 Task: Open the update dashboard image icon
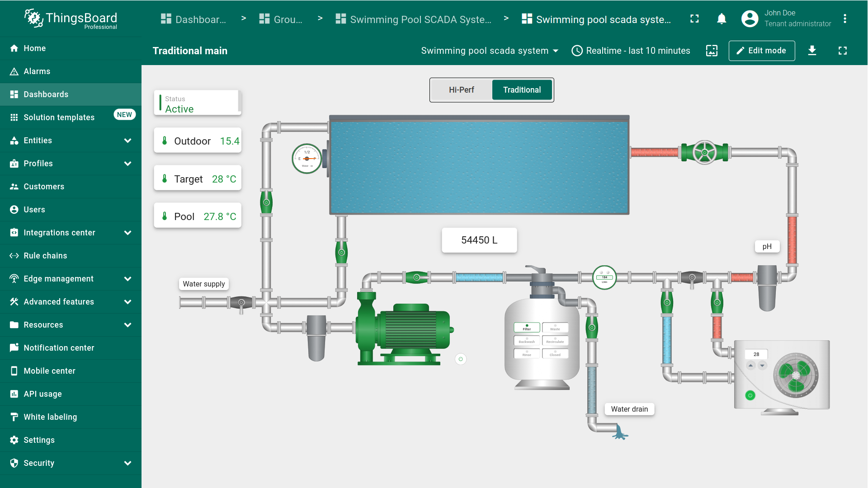712,51
